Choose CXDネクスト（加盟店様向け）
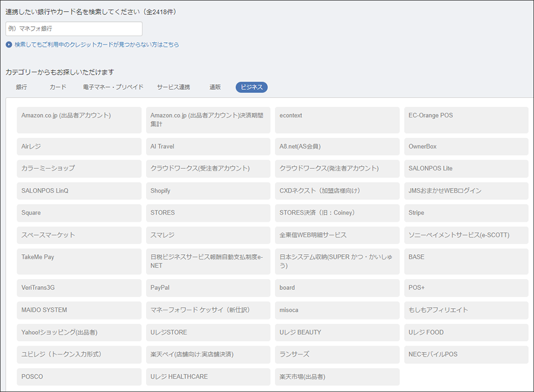 tap(337, 191)
